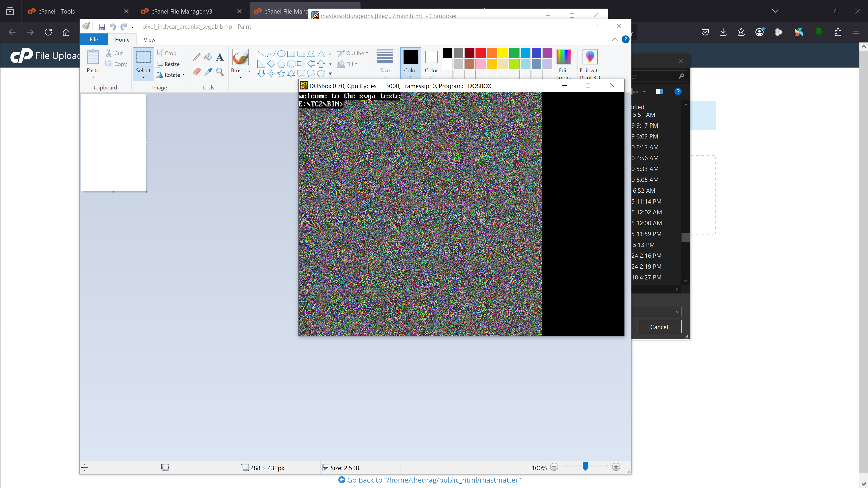Click the Color 2 button

coord(431,63)
